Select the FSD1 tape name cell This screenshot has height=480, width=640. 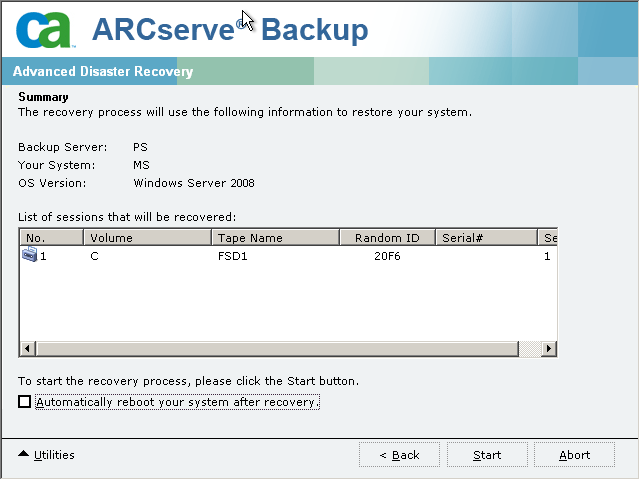click(x=231, y=257)
